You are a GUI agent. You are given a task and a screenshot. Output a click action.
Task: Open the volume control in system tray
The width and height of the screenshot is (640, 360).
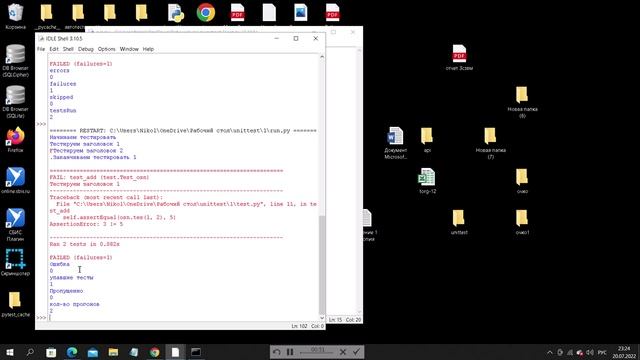click(590, 352)
